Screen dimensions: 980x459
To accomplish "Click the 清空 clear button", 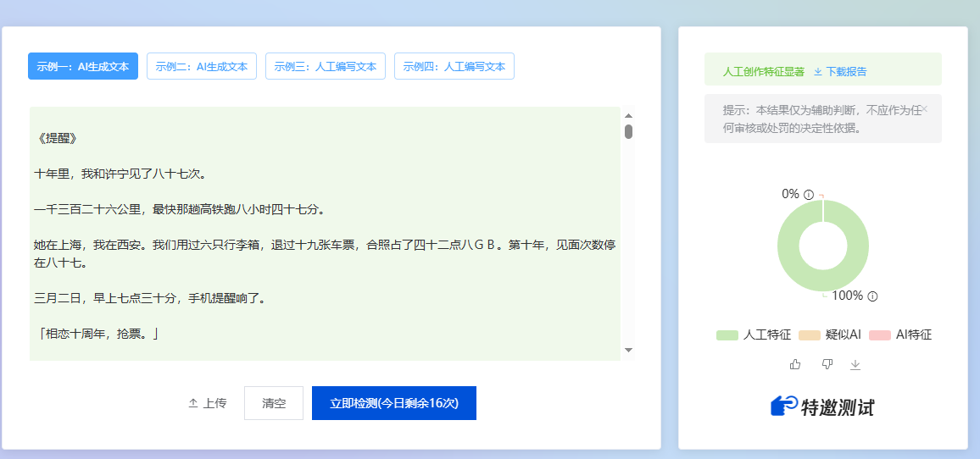I will coord(274,403).
